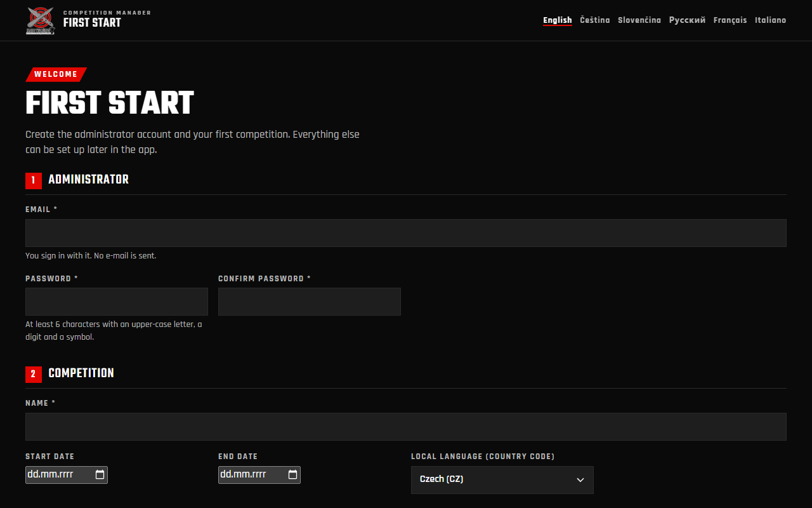
Task: Focus the Password input field
Action: click(x=117, y=302)
